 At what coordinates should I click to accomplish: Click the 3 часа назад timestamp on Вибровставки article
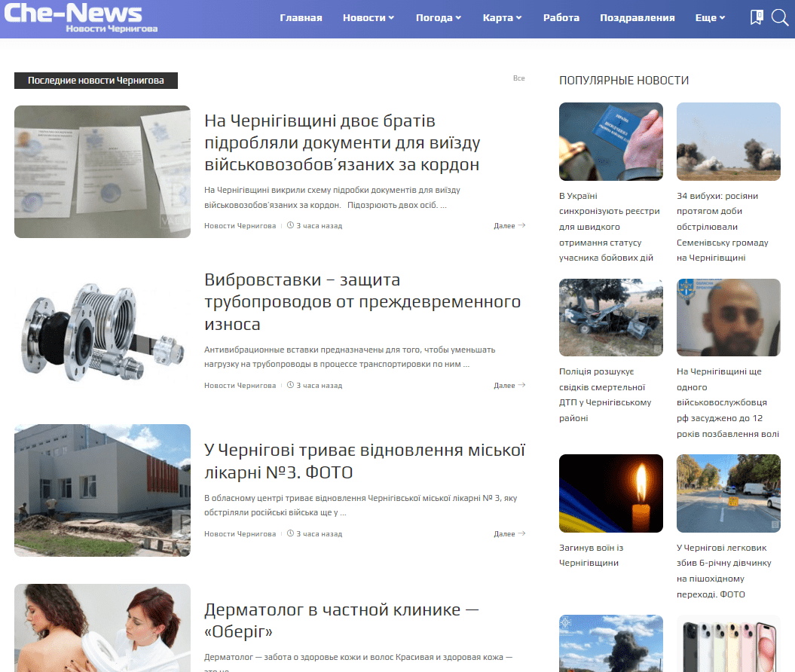[x=315, y=385]
